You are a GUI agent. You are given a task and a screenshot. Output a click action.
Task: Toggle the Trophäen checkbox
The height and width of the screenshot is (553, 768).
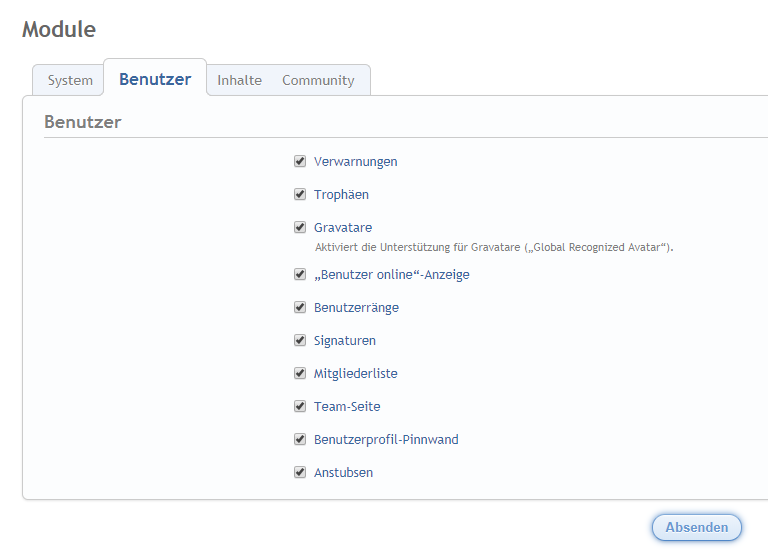click(300, 194)
